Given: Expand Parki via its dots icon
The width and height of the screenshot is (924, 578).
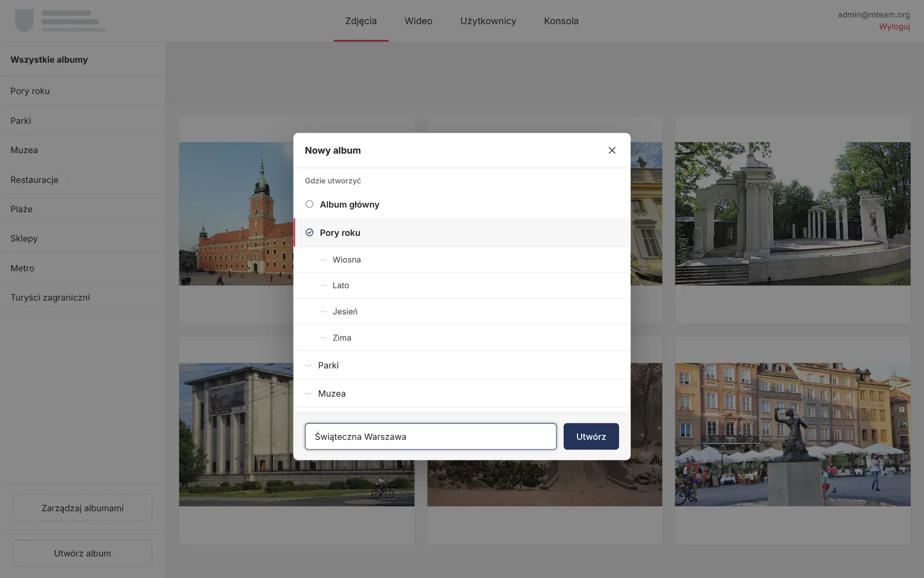Looking at the screenshot, I should [309, 365].
